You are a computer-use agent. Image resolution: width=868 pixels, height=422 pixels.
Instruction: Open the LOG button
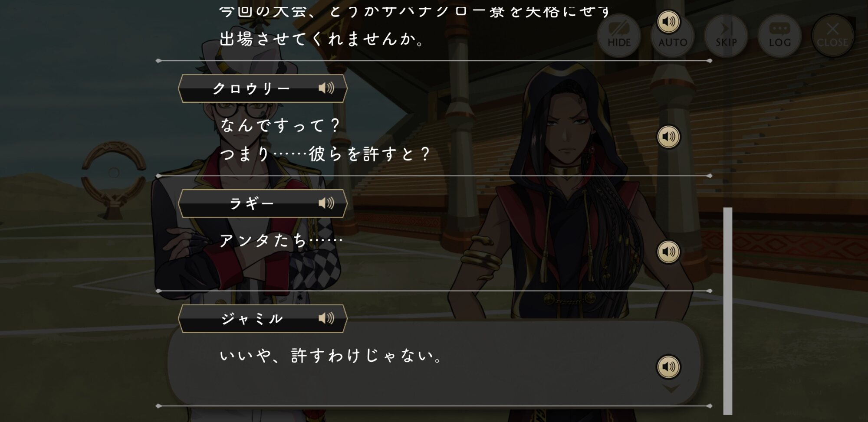point(779,36)
